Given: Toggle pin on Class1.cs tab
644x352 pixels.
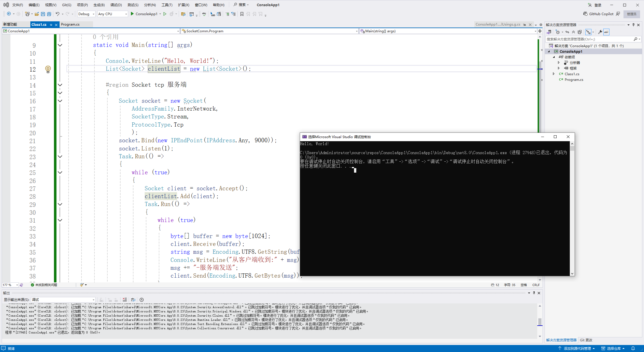Looking at the screenshot, I should [x=51, y=25].
